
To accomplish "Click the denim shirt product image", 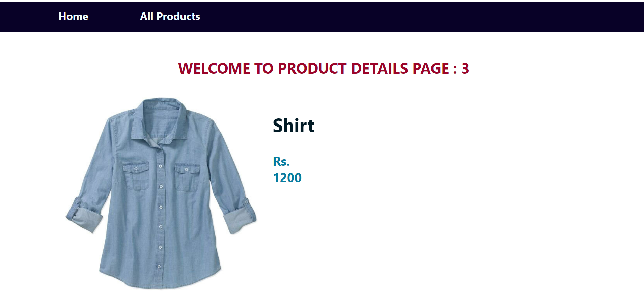I will 161,193.
